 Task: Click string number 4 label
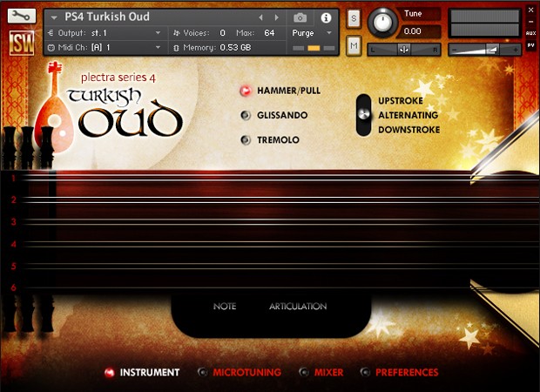click(x=13, y=244)
